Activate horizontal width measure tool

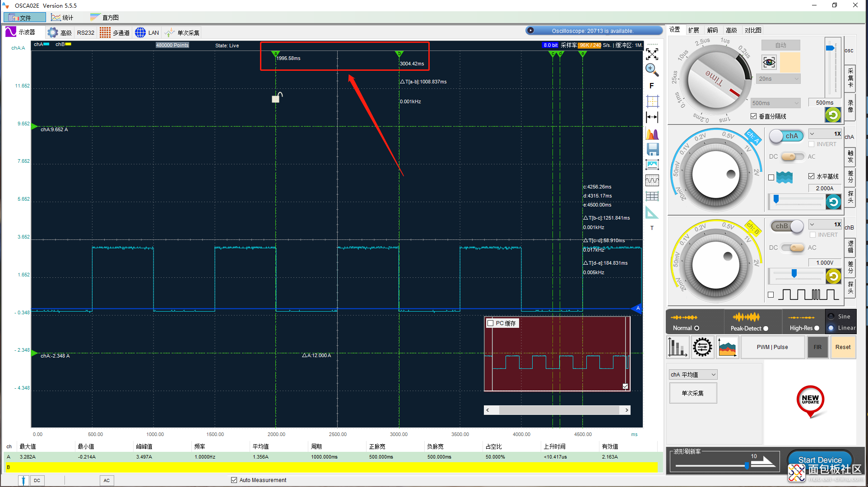pyautogui.click(x=652, y=117)
